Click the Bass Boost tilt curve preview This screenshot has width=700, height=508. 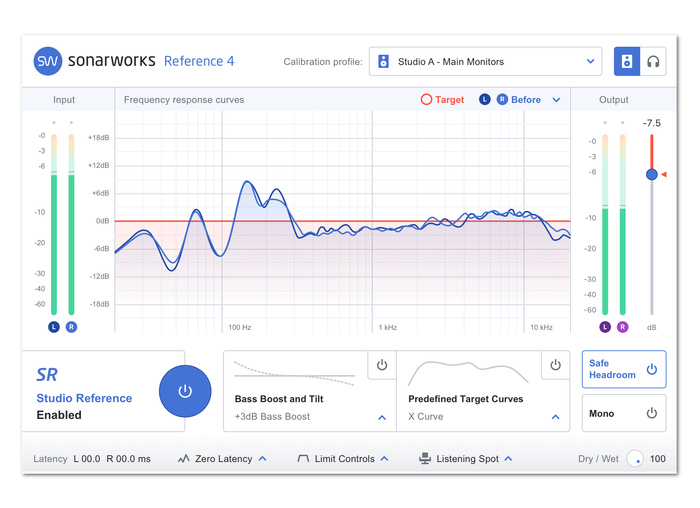click(295, 374)
